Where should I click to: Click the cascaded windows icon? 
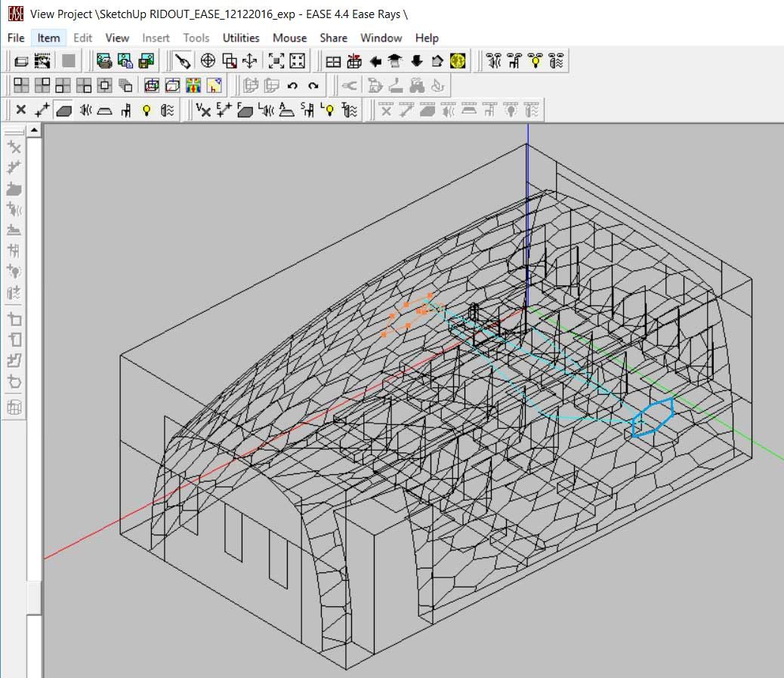(125, 85)
